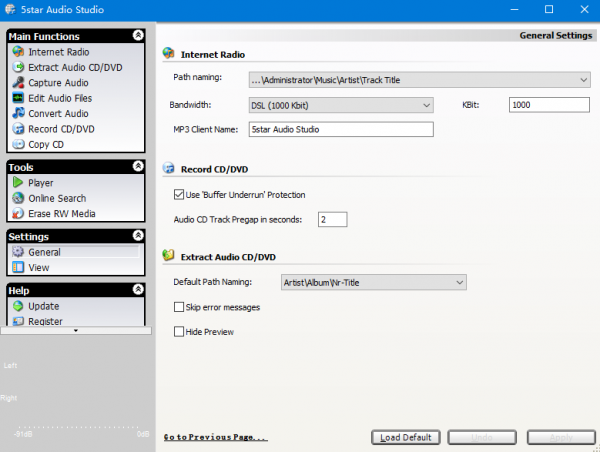
Task: Click the Edit Audio Files icon
Action: tap(18, 98)
